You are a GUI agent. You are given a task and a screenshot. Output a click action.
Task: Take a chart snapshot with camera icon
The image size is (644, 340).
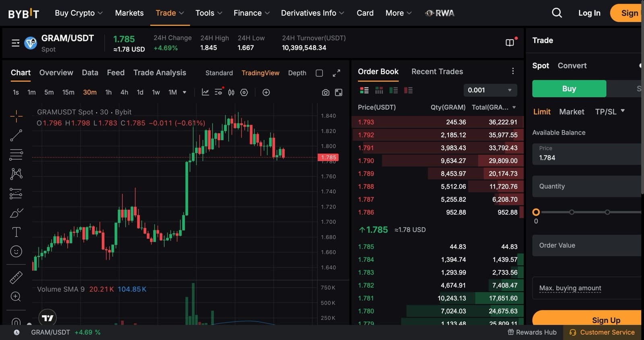(x=326, y=92)
